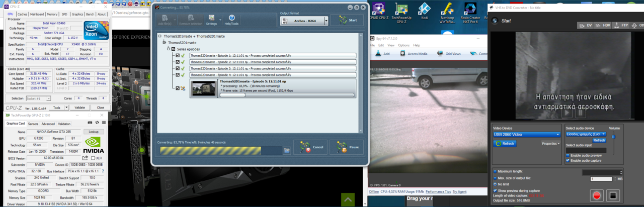Open Help/Tools in the converter toolbar
This screenshot has width=644, height=207.
coord(232,20)
